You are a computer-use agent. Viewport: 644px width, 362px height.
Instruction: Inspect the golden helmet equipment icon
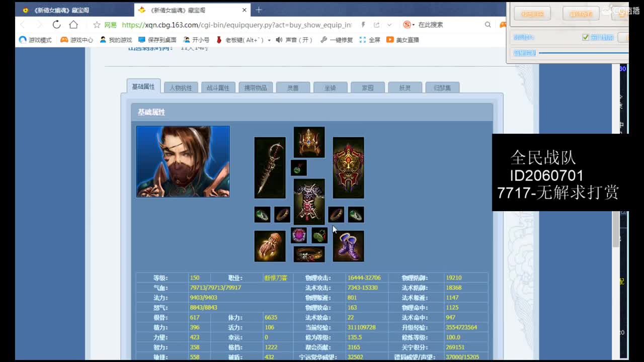click(309, 142)
